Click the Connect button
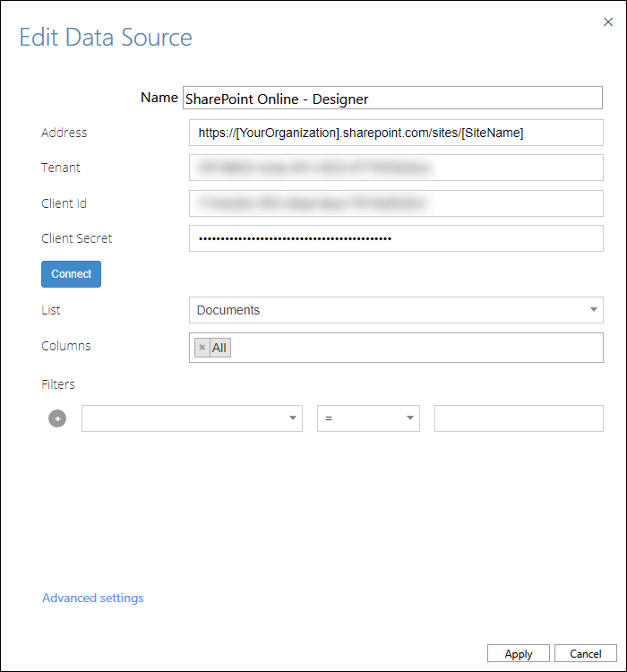This screenshot has width=627, height=672. click(71, 274)
